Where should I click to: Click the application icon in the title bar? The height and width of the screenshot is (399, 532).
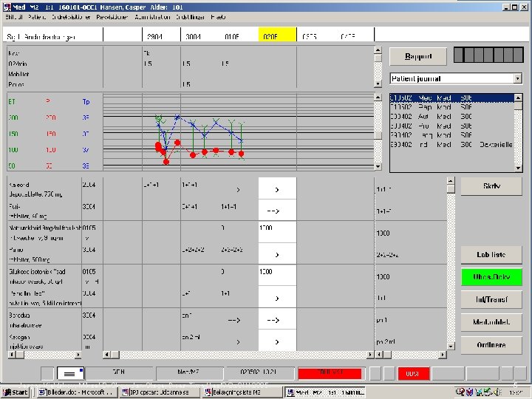(7, 7)
